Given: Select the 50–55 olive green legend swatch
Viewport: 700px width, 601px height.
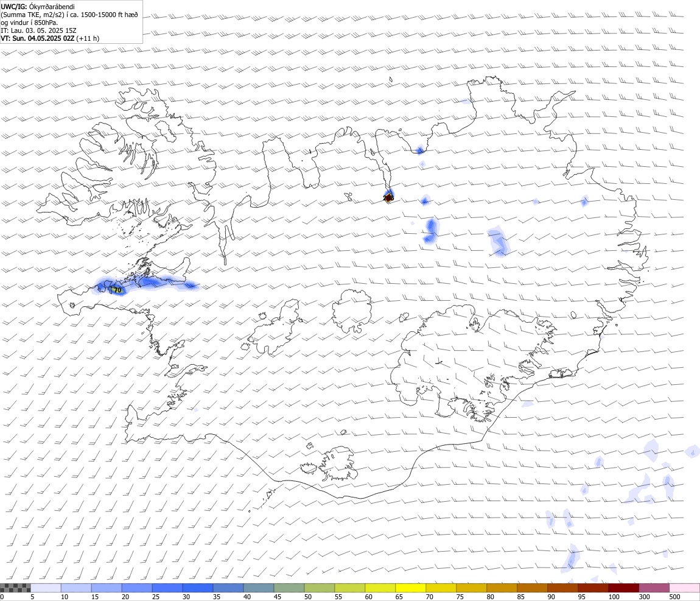Looking at the screenshot, I should [319, 588].
